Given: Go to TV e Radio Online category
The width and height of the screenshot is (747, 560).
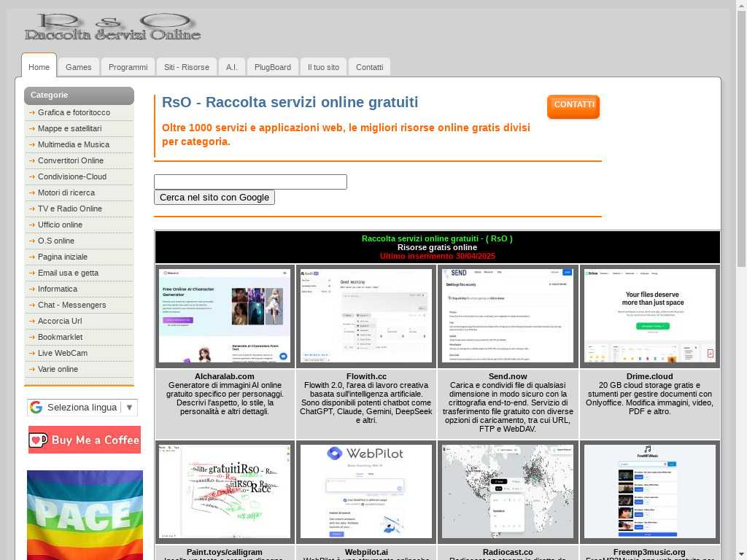Looking at the screenshot, I should (79, 209).
